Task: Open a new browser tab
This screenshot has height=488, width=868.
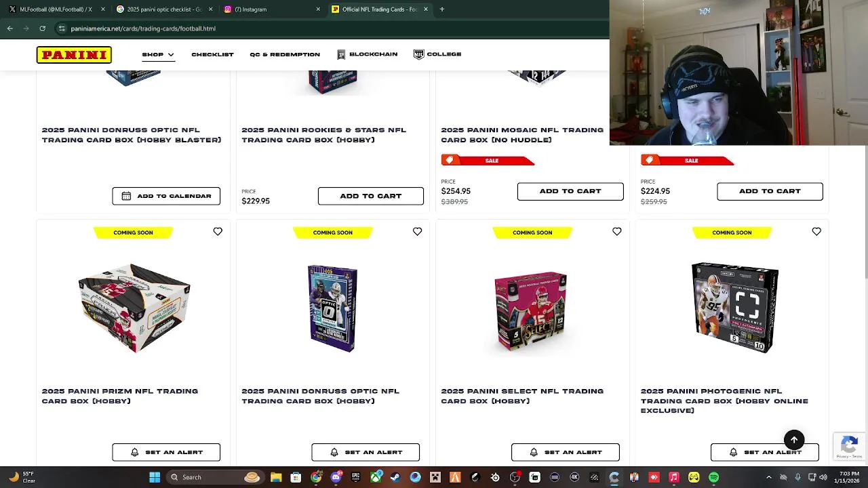Action: tap(441, 9)
